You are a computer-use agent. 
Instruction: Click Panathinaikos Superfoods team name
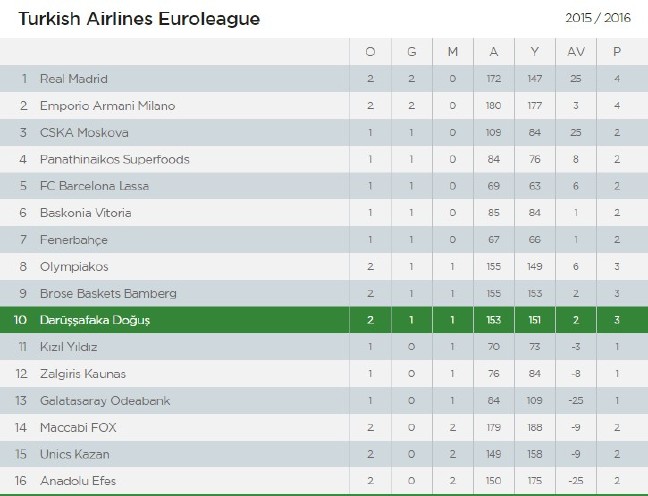(114, 159)
